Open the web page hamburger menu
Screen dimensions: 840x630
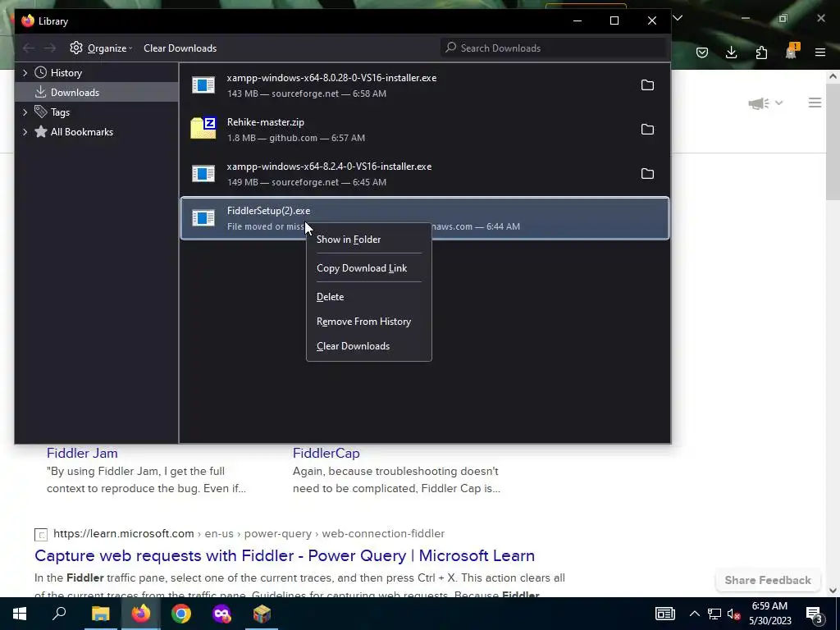[x=815, y=103]
